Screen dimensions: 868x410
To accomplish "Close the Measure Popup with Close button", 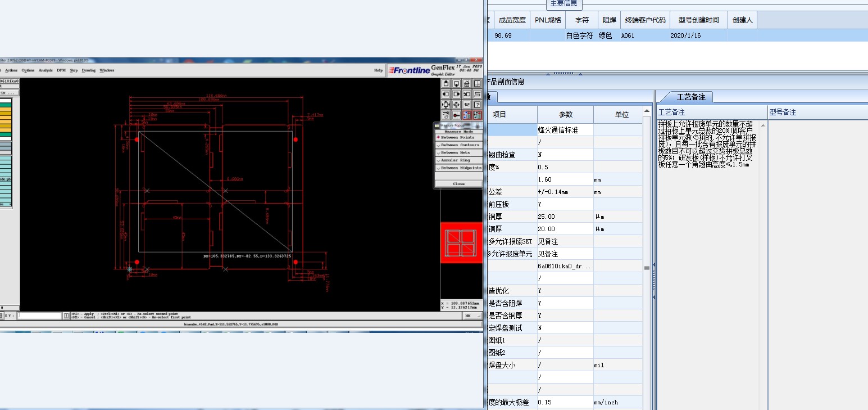I will coord(458,184).
